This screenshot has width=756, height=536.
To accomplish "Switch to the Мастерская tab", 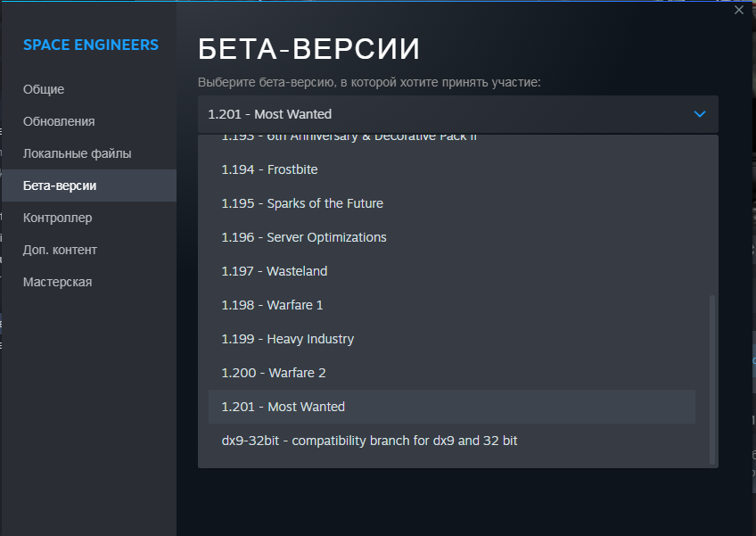I will pos(57,282).
